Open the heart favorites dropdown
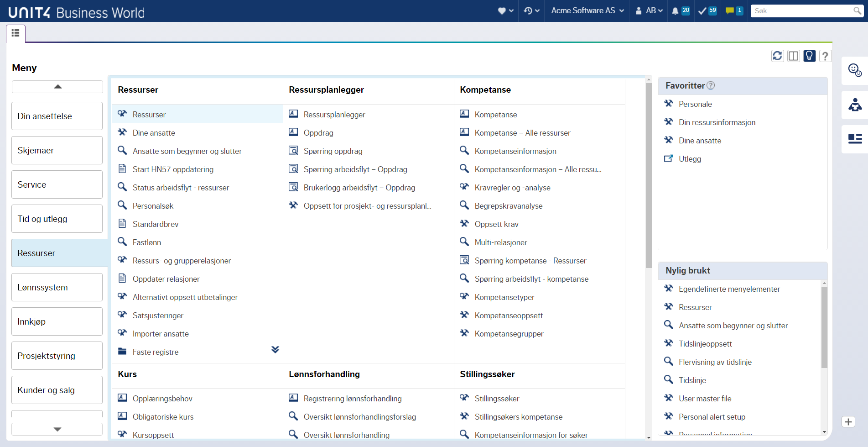Image resolution: width=868 pixels, height=447 pixels. (505, 11)
